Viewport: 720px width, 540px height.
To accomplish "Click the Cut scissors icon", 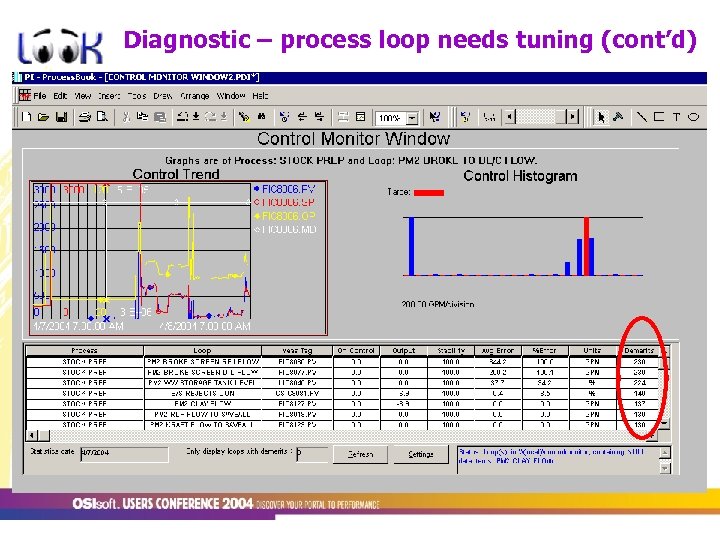I will [x=126, y=117].
